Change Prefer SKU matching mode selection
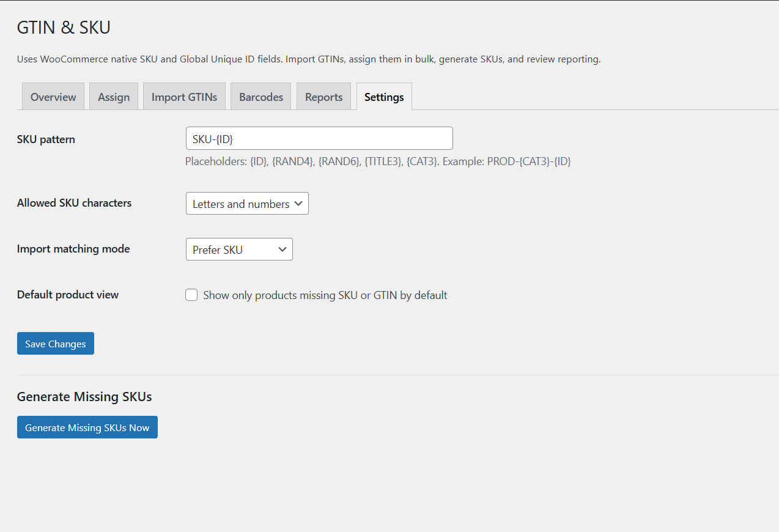Viewport: 779px width, 532px height. coord(238,249)
